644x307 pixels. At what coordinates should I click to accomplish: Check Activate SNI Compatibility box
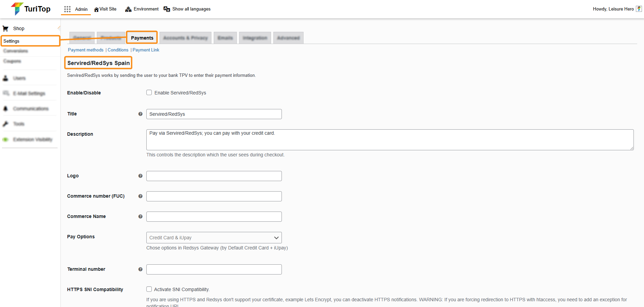click(x=149, y=289)
